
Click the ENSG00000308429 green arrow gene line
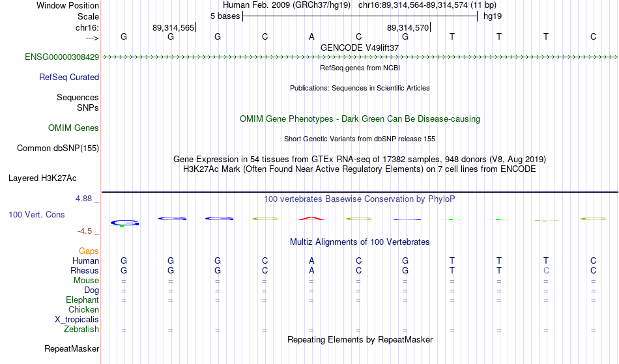[x=360, y=57]
